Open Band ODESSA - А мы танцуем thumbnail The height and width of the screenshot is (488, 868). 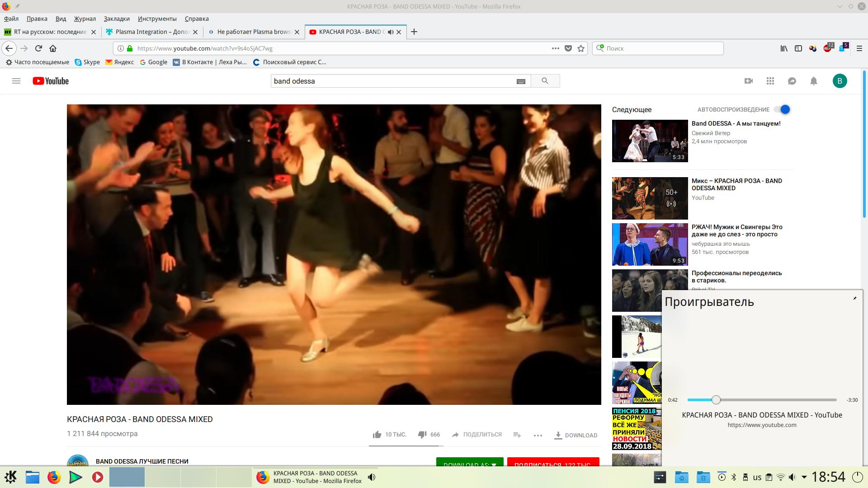[650, 141]
